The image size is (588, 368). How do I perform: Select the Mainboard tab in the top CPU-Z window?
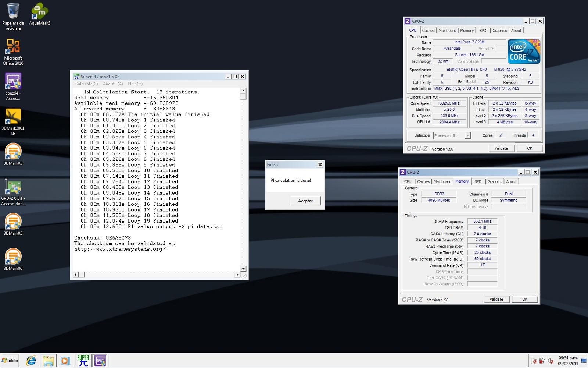pyautogui.click(x=447, y=31)
